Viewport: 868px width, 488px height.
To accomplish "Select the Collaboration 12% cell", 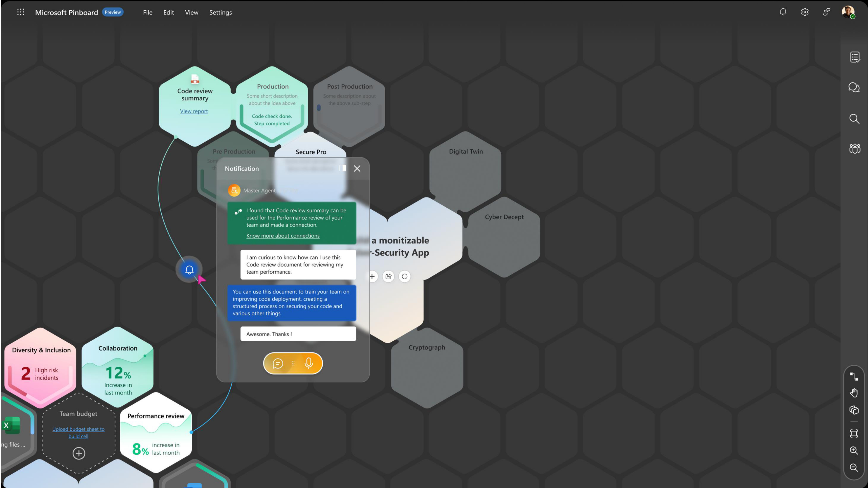I will (x=118, y=367).
